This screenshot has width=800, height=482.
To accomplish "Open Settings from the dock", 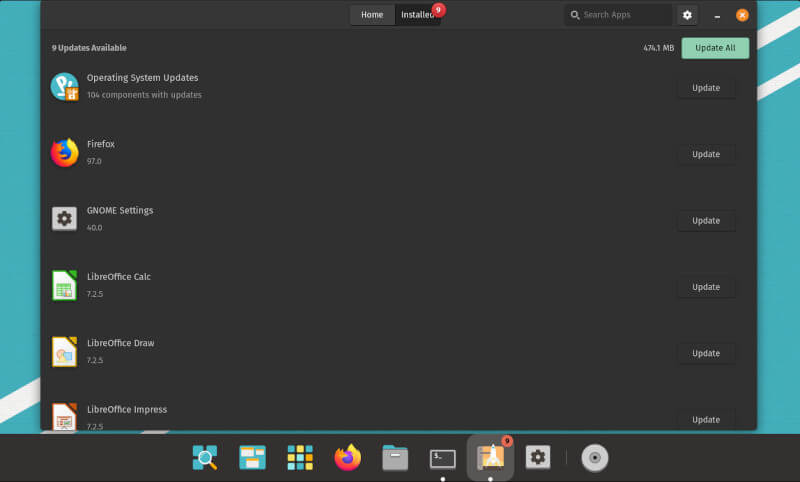I will [538, 457].
